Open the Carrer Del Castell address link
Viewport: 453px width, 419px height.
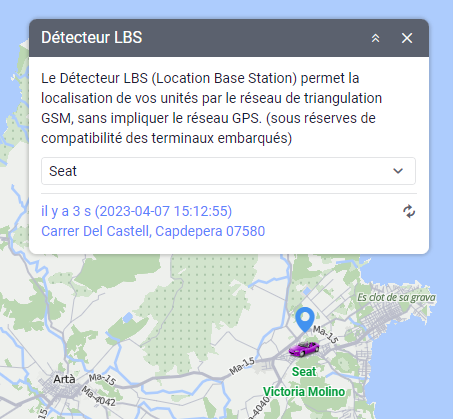[153, 231]
